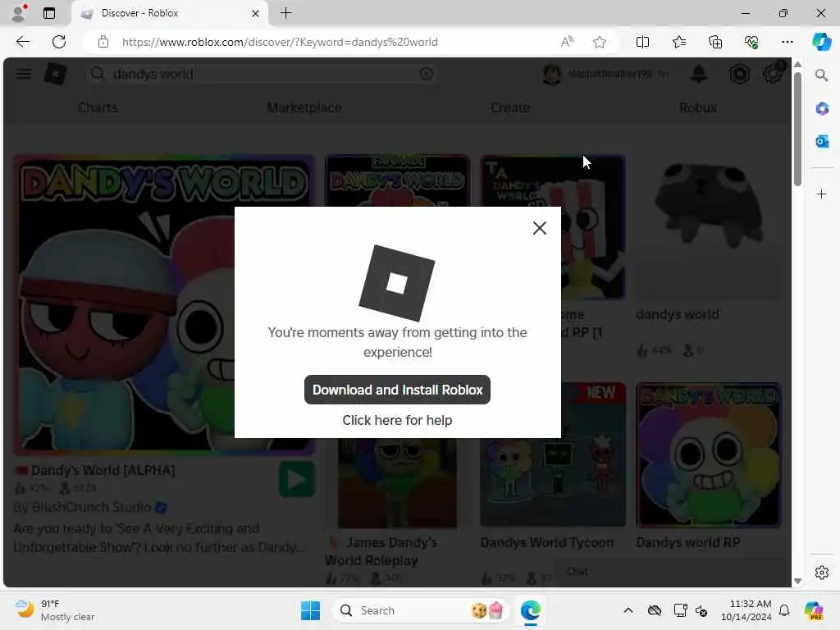Open Browser essentials heart icon
This screenshot has width=840, height=630.
pyautogui.click(x=751, y=42)
